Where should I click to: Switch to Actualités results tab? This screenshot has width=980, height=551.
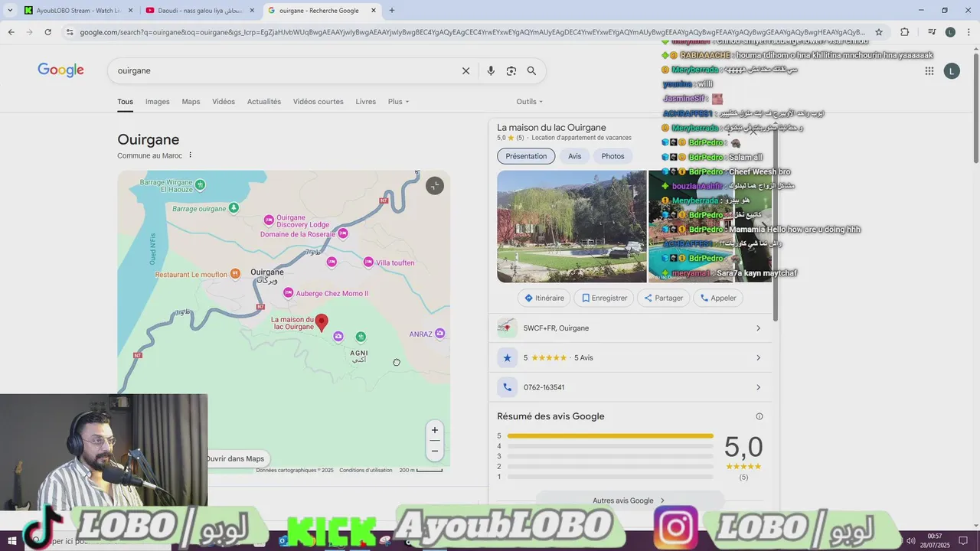[264, 102]
